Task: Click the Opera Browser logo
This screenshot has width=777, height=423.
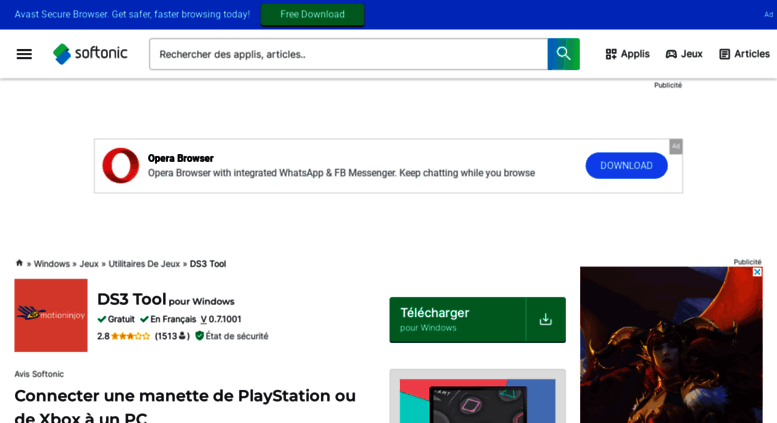Action: (120, 165)
